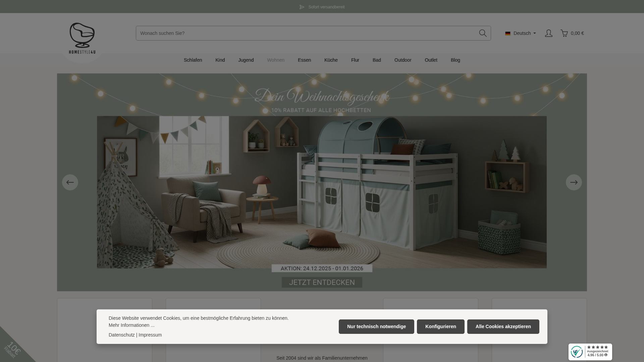Image resolution: width=644 pixels, height=362 pixels.
Task: Click the Konfigurieren cookie button
Action: point(441,326)
